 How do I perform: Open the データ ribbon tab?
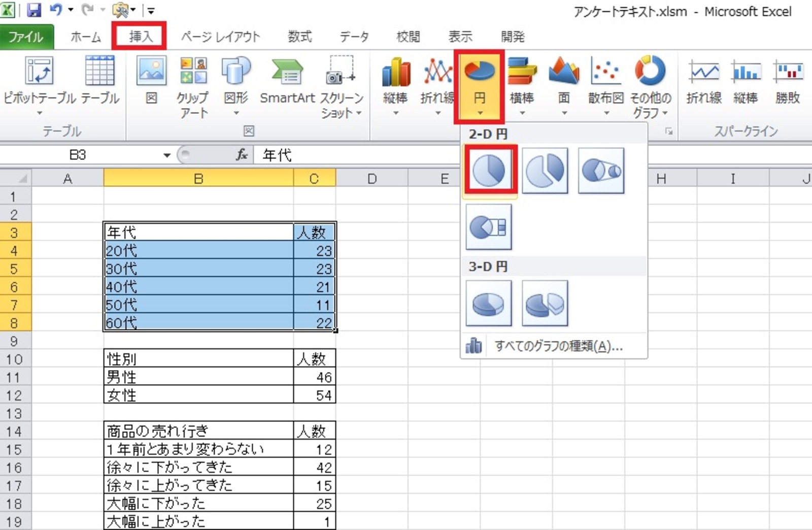[x=354, y=36]
